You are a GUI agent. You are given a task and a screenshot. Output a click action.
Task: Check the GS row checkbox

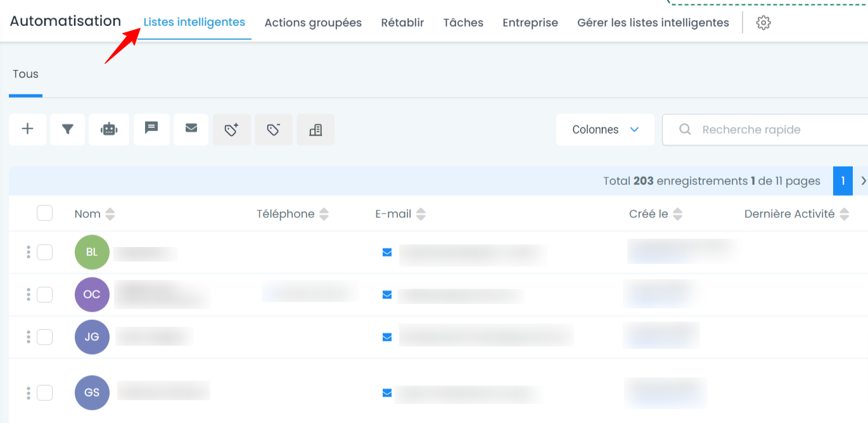pos(44,393)
